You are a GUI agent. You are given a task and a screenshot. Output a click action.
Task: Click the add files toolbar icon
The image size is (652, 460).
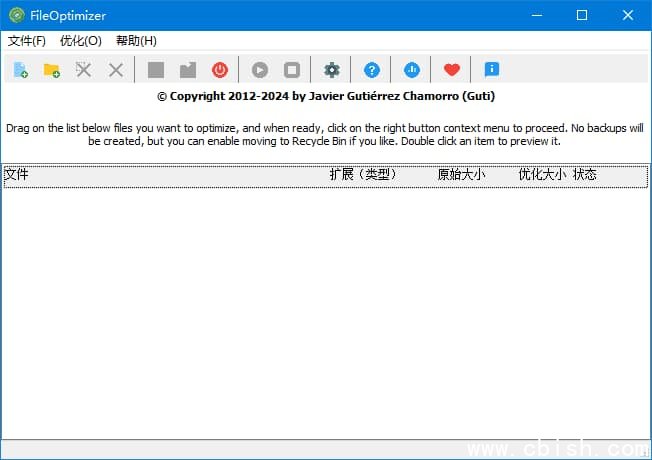20,70
